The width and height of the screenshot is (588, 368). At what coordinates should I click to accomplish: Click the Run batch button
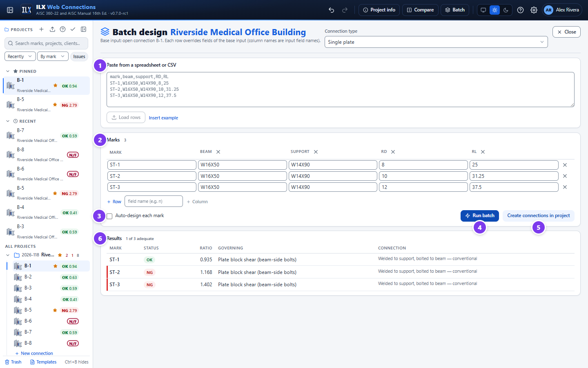[480, 216]
